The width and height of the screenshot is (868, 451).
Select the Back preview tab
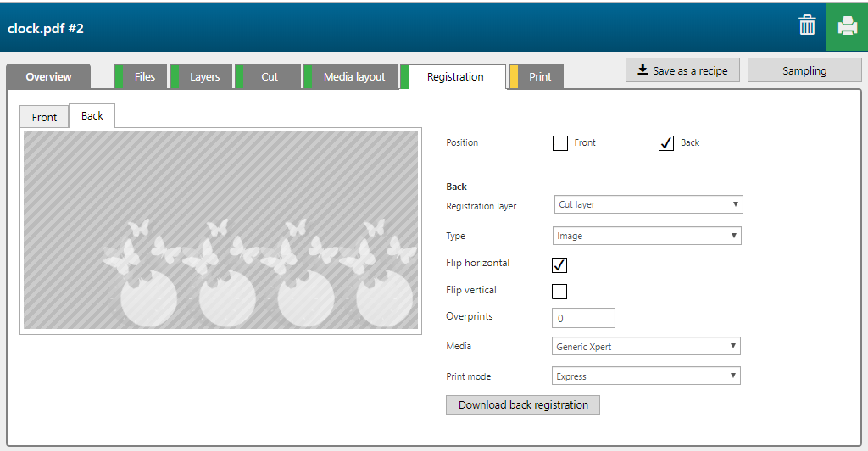click(92, 115)
